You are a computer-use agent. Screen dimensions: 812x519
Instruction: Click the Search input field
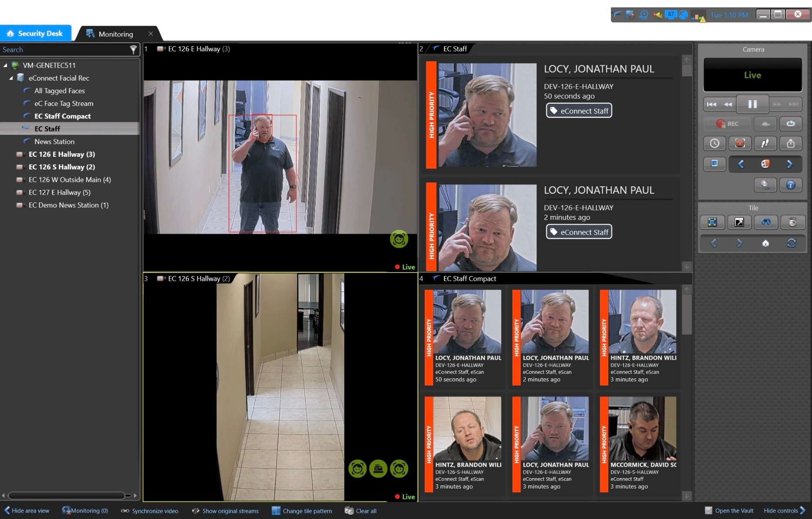(63, 50)
